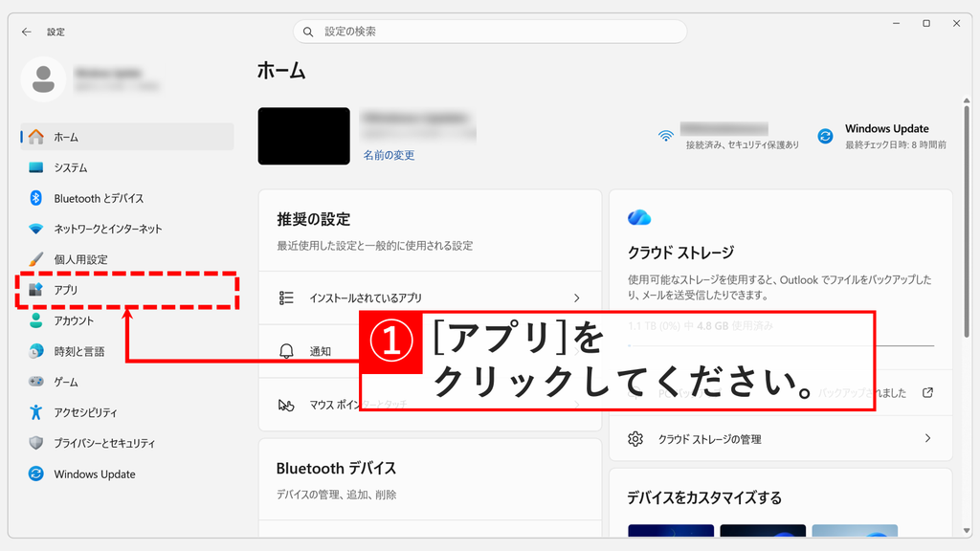Screen dimensions: 980x551
Task: Click the Accounts person icon
Action: coord(36,320)
